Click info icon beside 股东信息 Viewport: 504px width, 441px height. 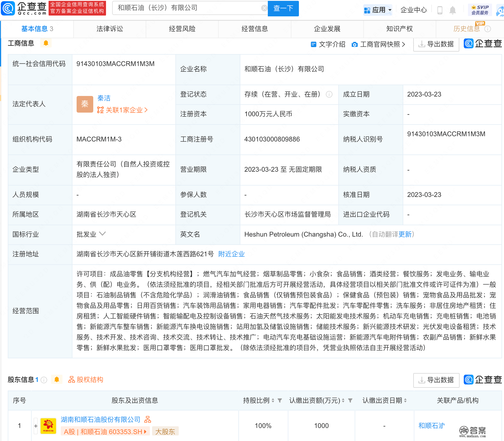[44, 380]
